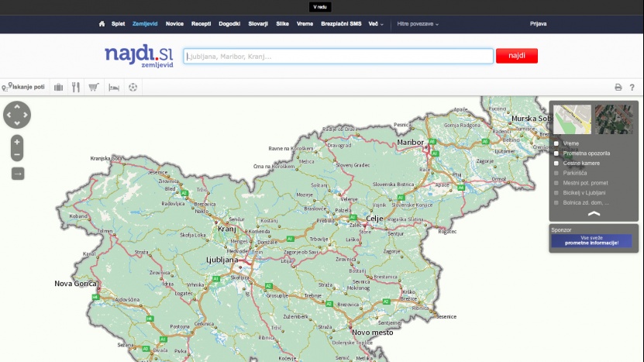The width and height of the screenshot is (644, 362).
Task: Select the restaurants fork and knife icon
Action: coord(76,88)
